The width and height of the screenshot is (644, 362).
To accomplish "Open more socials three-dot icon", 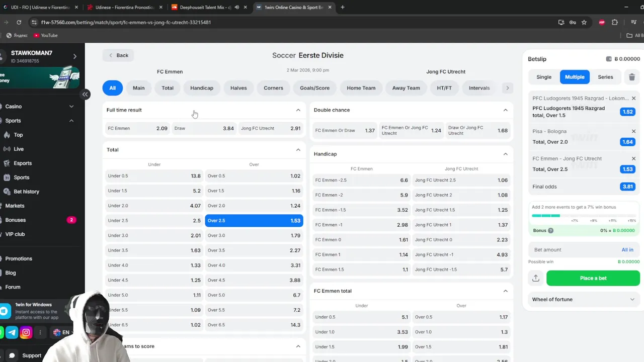I will 40,332.
